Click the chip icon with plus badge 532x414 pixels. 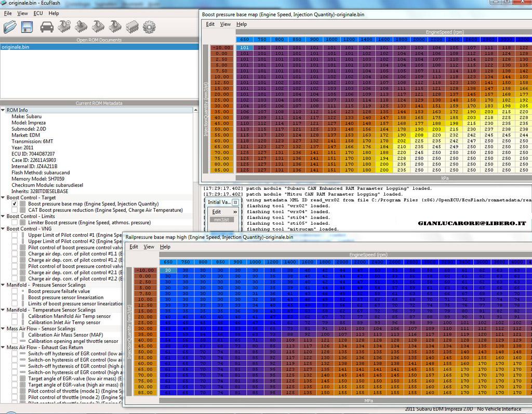[x=64, y=27]
